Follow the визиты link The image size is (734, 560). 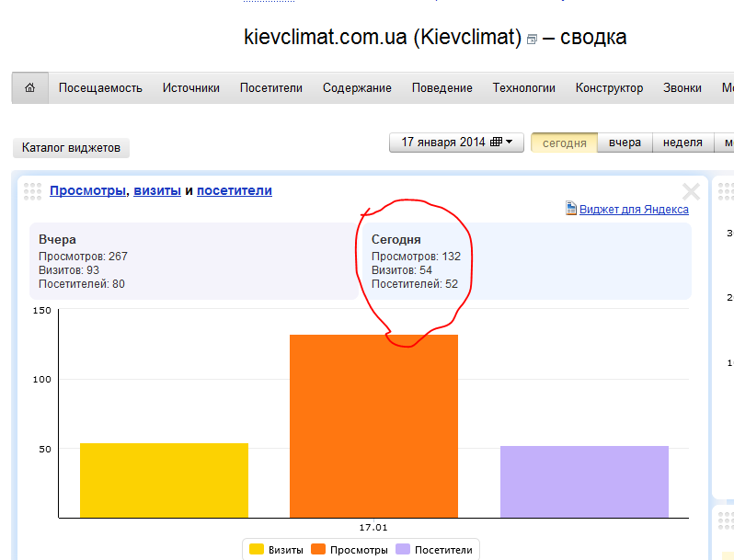[x=157, y=191]
